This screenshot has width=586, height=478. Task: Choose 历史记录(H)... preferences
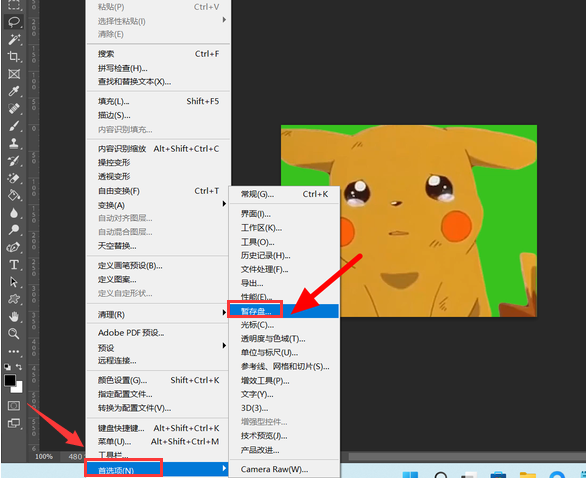coord(284,256)
